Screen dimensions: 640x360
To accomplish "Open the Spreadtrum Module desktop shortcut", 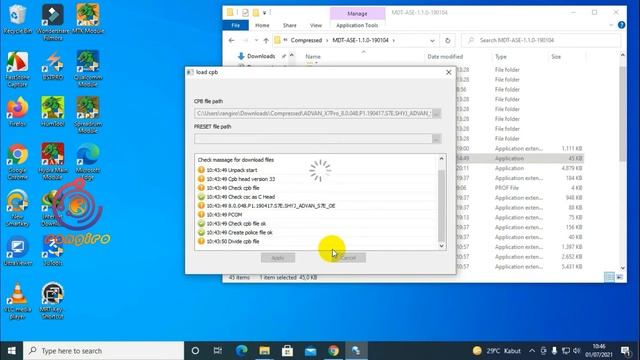I will pos(88,115).
